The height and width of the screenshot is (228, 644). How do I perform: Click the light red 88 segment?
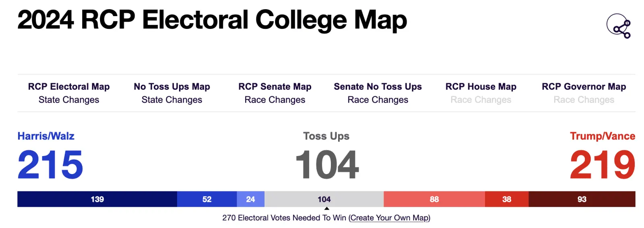[x=434, y=199]
